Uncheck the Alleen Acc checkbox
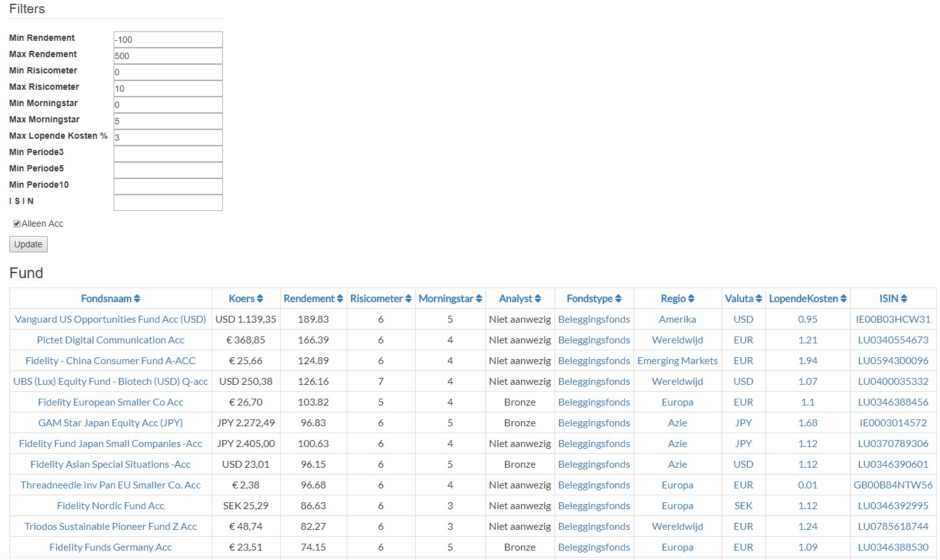This screenshot has width=940, height=560. (x=17, y=223)
